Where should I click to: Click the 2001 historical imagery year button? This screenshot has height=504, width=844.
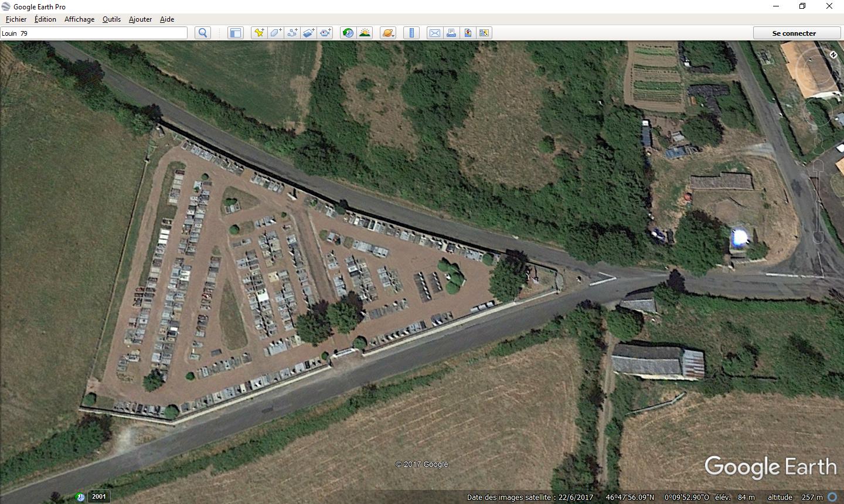click(x=99, y=496)
